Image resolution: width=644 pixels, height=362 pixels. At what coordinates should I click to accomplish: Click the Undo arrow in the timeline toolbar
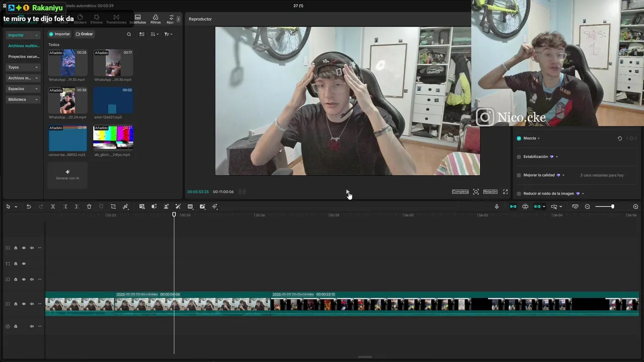click(29, 207)
